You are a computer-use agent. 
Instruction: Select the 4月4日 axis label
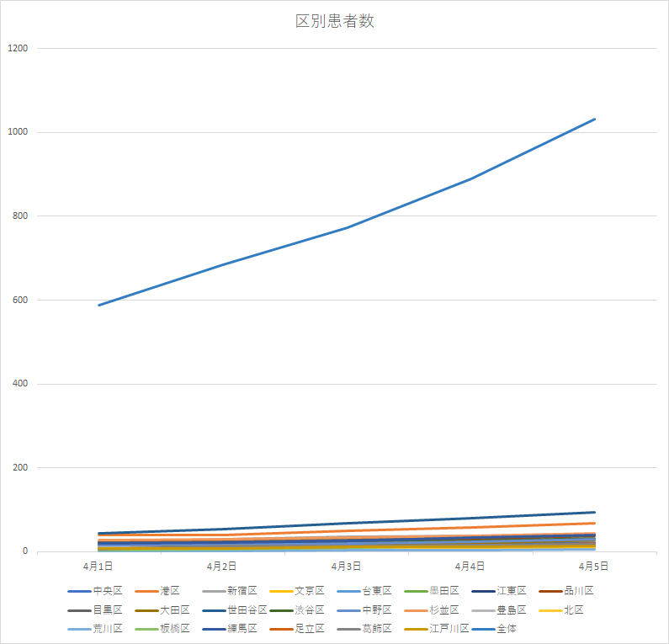[470, 567]
